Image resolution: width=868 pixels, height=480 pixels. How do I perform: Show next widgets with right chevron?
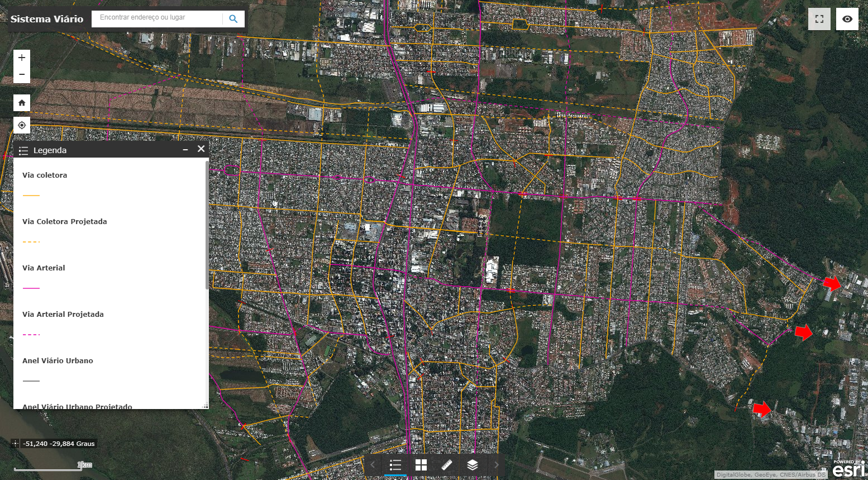[496, 465]
